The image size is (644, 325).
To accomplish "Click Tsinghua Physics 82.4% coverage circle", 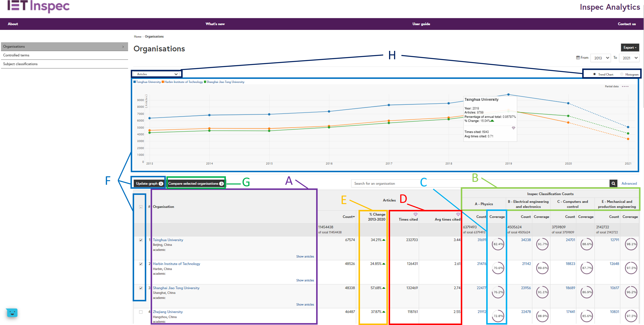I will pyautogui.click(x=498, y=244).
